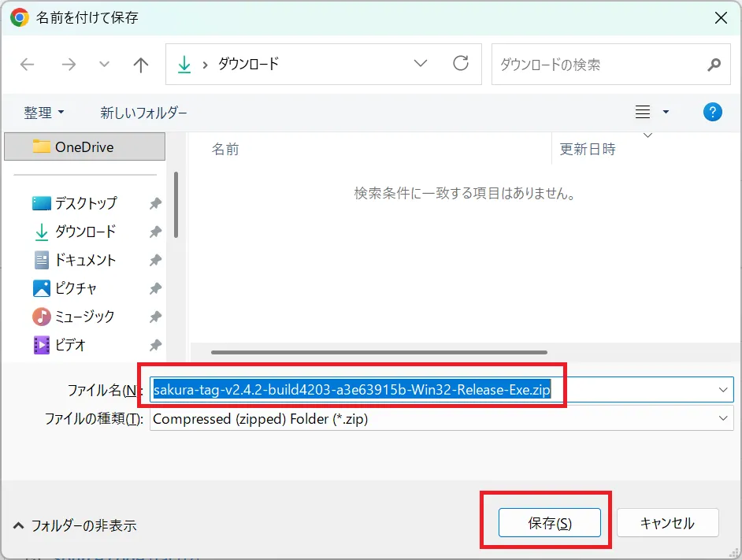Open the ファイルの種類 combo box

[442, 418]
